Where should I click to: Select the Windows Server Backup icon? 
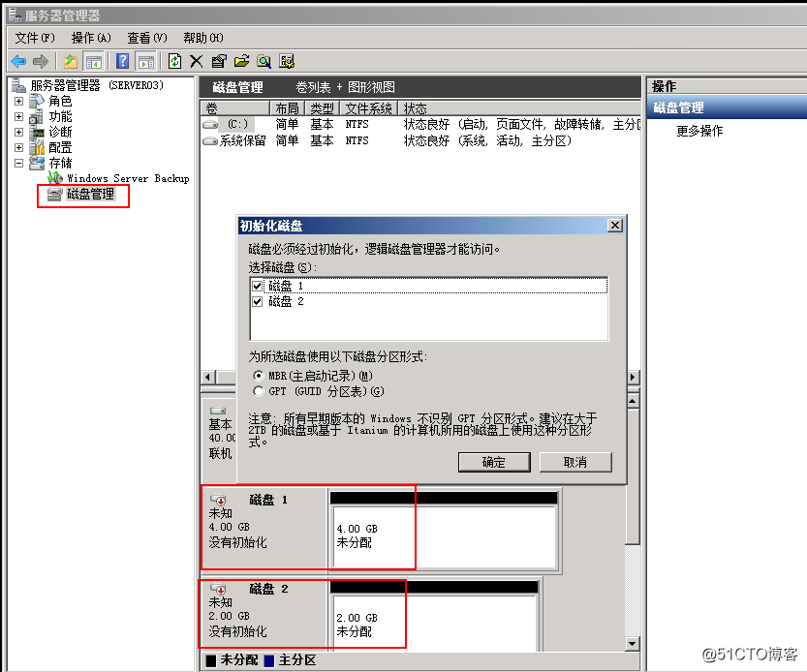[x=54, y=178]
